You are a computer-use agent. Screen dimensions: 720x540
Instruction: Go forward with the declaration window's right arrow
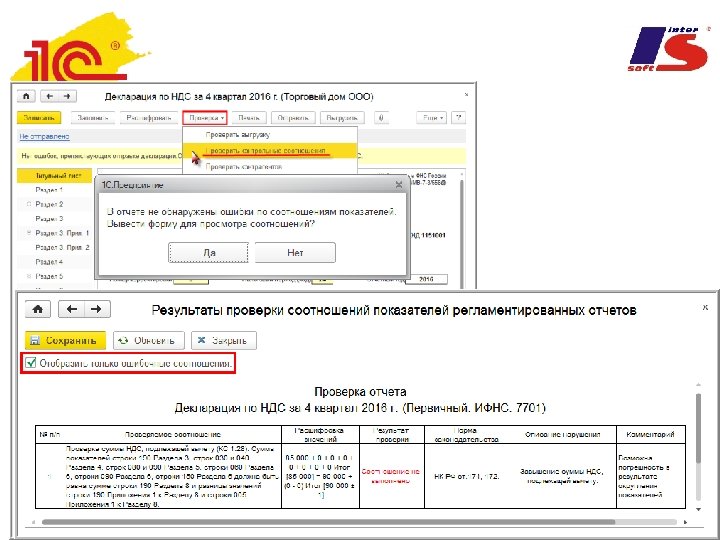[67, 96]
